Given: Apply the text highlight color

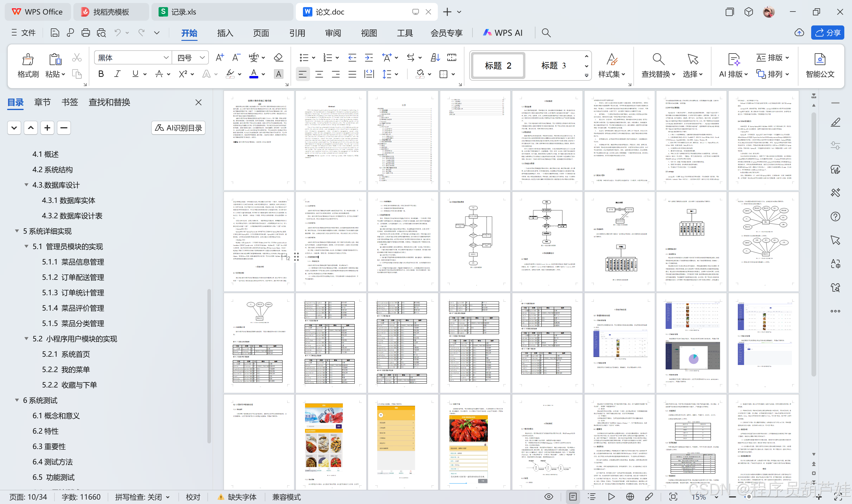Looking at the screenshot, I should click(230, 74).
